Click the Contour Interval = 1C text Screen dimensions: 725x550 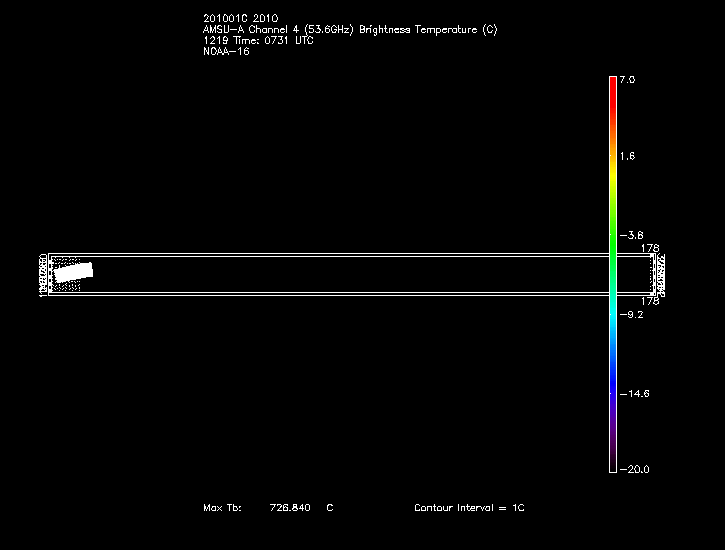(469, 508)
